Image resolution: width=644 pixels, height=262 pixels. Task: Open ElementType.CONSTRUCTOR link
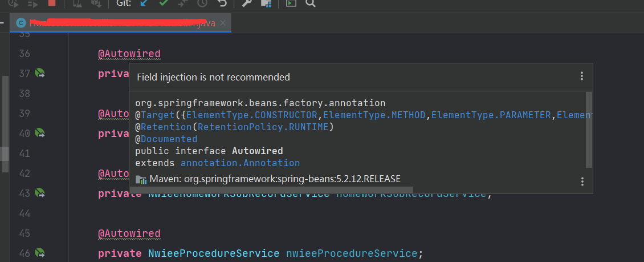point(252,115)
